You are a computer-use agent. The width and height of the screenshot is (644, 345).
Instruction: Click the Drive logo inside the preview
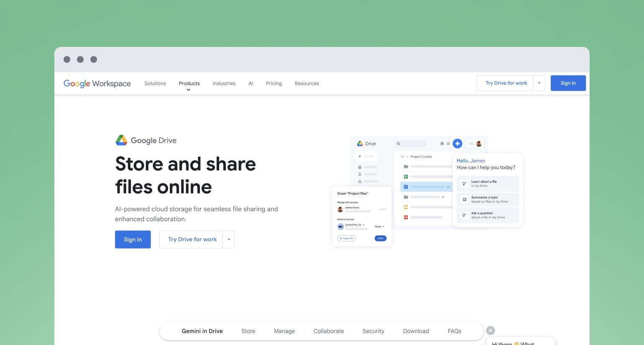[366, 144]
